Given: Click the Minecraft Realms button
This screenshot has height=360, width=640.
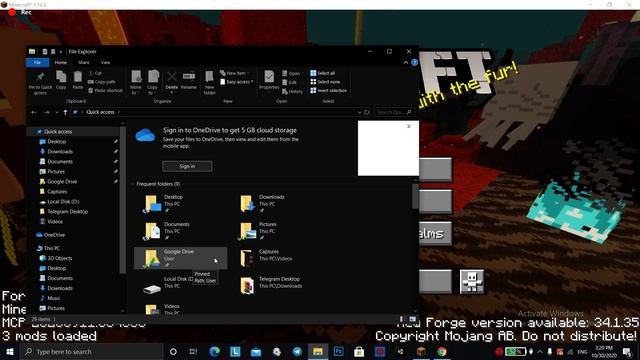Looking at the screenshot, I should (435, 233).
